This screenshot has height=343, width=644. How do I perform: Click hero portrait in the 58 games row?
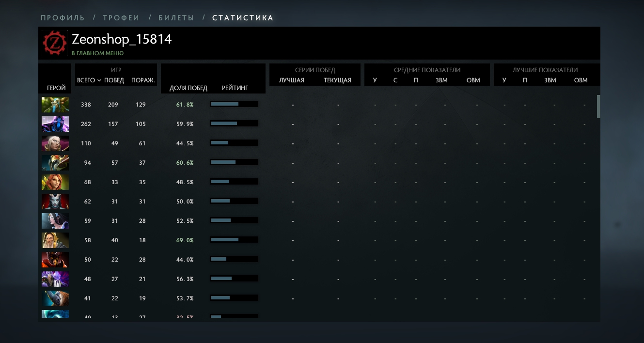(55, 240)
